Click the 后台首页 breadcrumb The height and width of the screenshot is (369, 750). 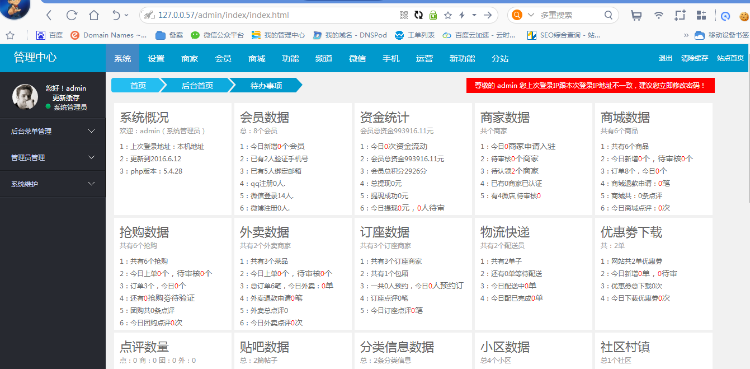click(197, 86)
